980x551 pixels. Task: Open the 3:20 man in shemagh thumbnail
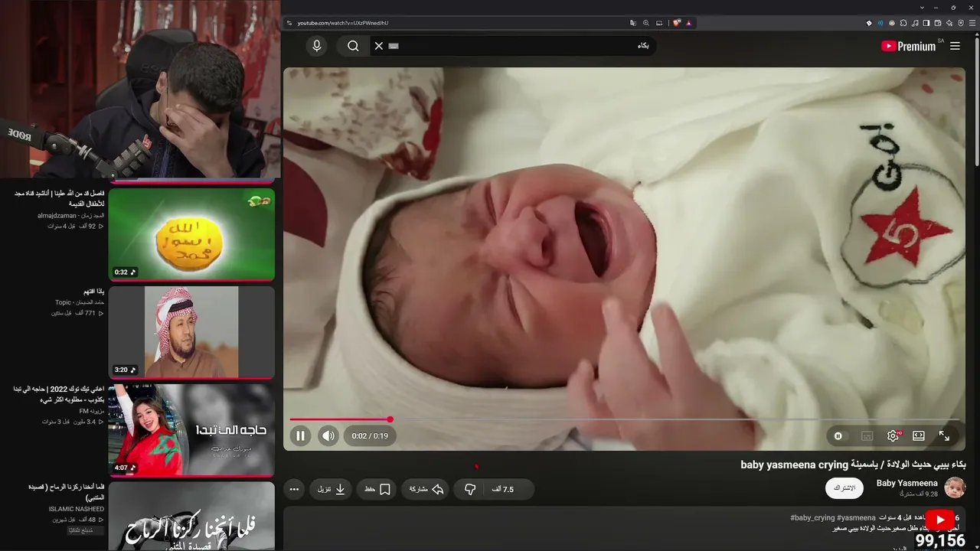[x=191, y=332]
